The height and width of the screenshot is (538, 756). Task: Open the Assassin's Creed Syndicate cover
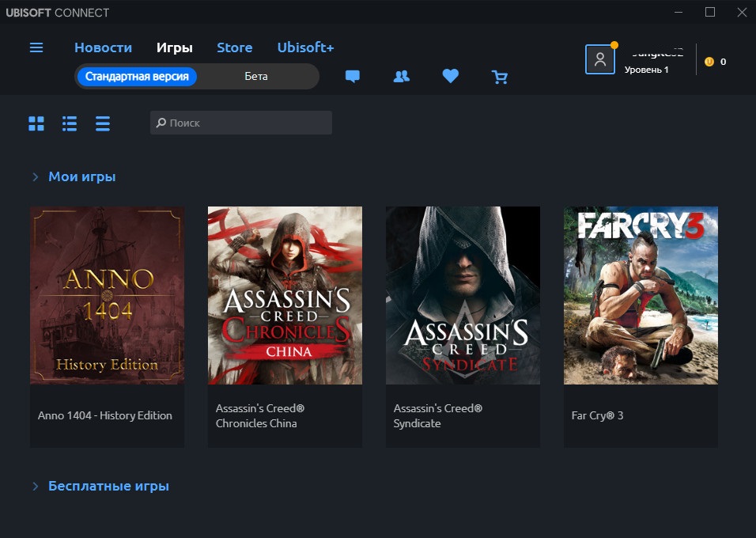(463, 295)
